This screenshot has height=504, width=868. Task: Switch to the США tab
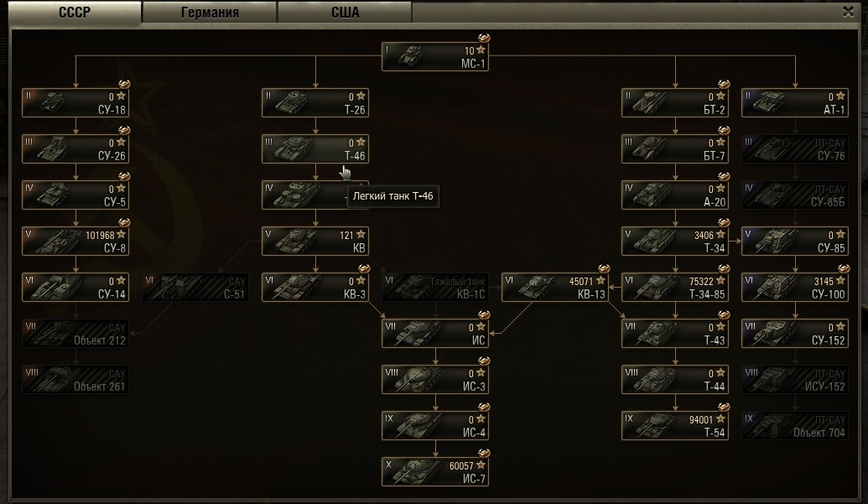click(345, 13)
